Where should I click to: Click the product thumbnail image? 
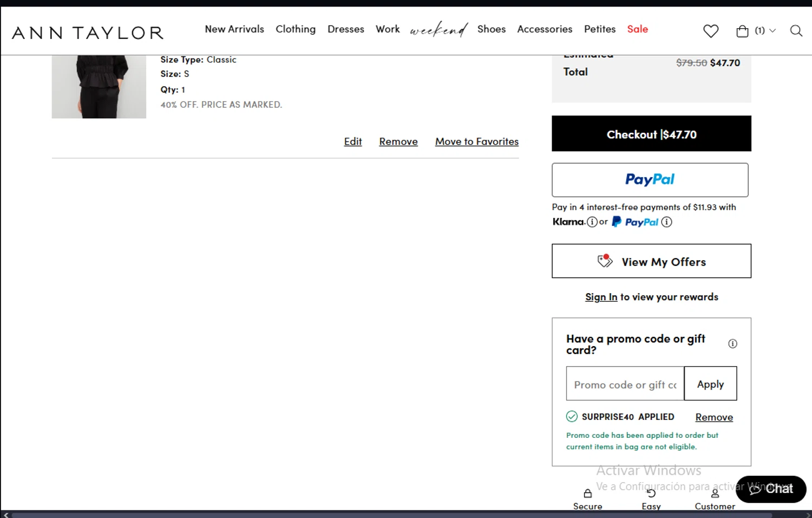[x=99, y=87]
